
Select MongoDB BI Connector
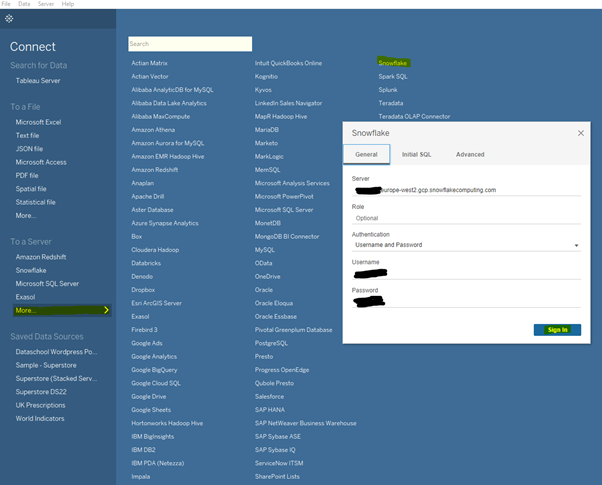coord(287,237)
